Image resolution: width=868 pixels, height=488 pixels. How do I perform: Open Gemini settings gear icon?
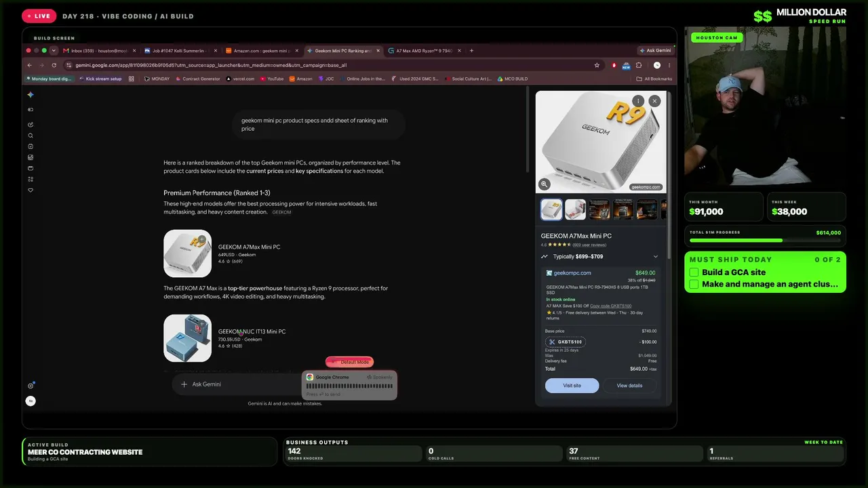click(x=31, y=386)
